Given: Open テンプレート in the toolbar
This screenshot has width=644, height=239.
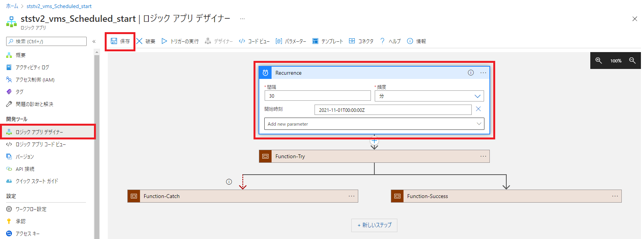Looking at the screenshot, I should coord(328,41).
